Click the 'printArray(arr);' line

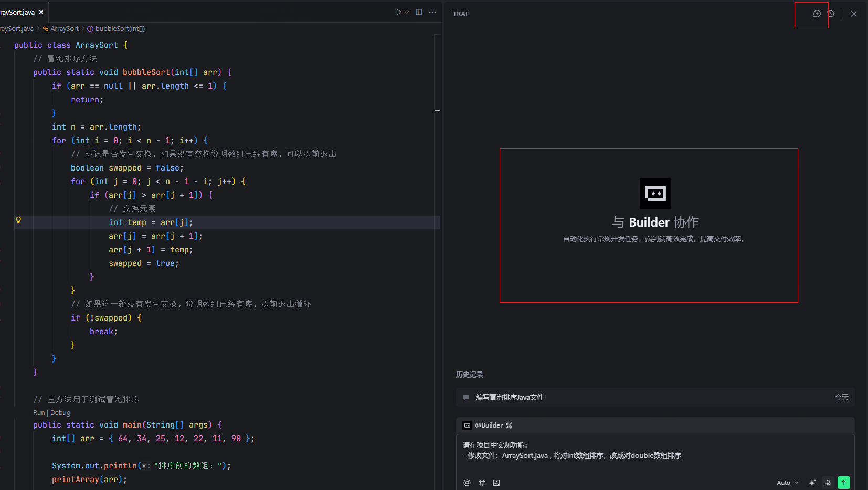[89, 480]
